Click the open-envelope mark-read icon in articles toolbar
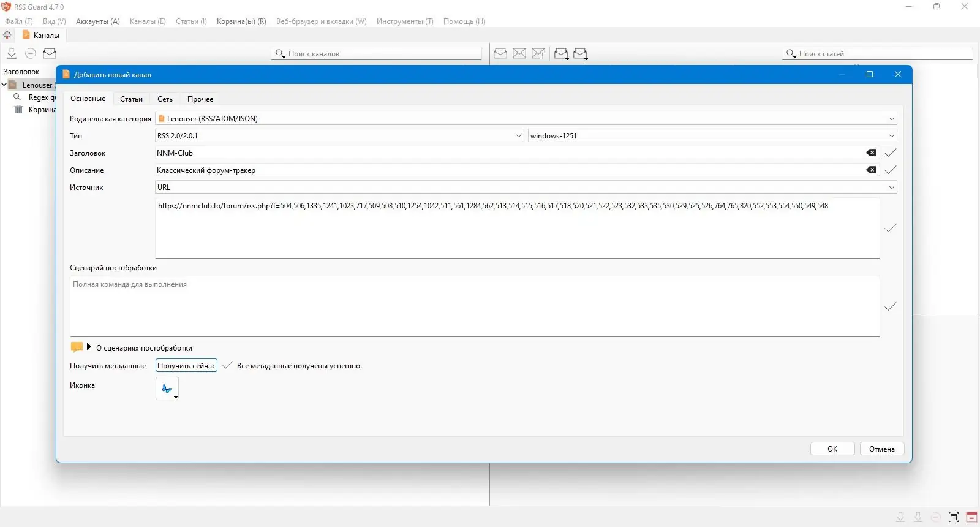 500,53
